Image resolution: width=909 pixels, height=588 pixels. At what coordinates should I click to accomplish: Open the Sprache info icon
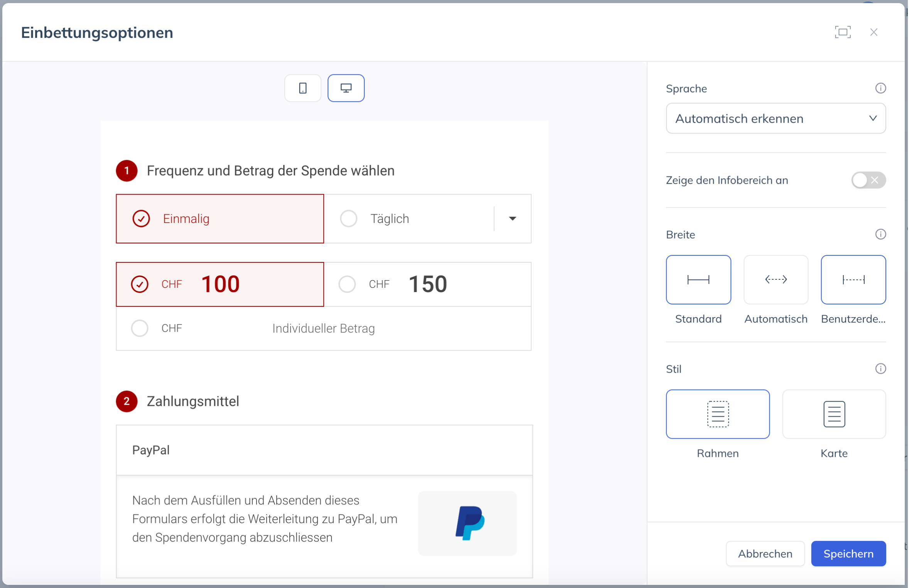[x=880, y=88]
